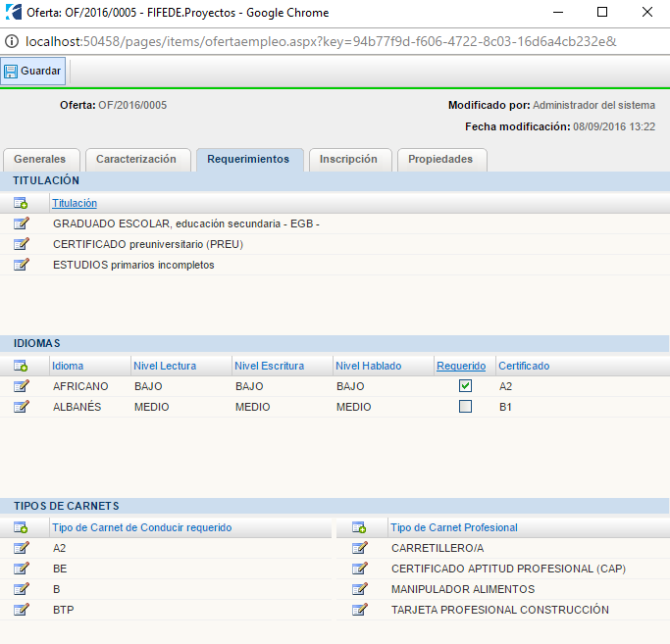The width and height of the screenshot is (670, 644).
Task: Add new Carnet Profesional row icon
Action: 359,527
